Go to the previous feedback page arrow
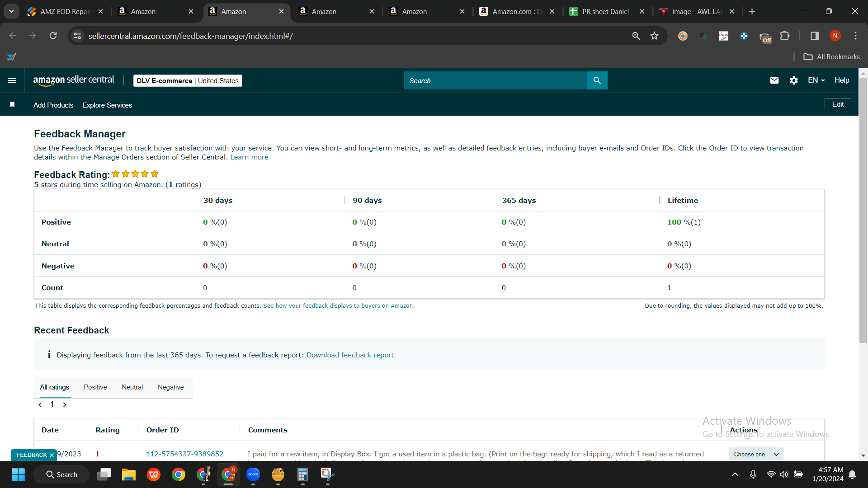The image size is (868, 488). click(x=40, y=405)
